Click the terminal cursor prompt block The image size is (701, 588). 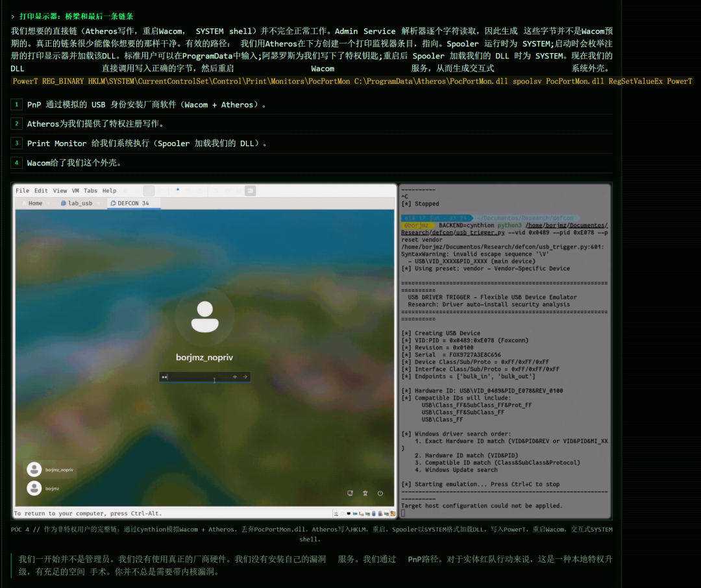tap(403, 513)
